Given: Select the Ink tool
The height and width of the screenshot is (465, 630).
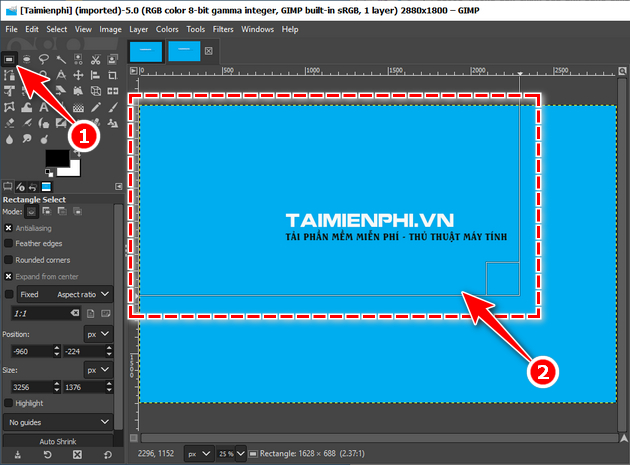Looking at the screenshot, I should 44,123.
